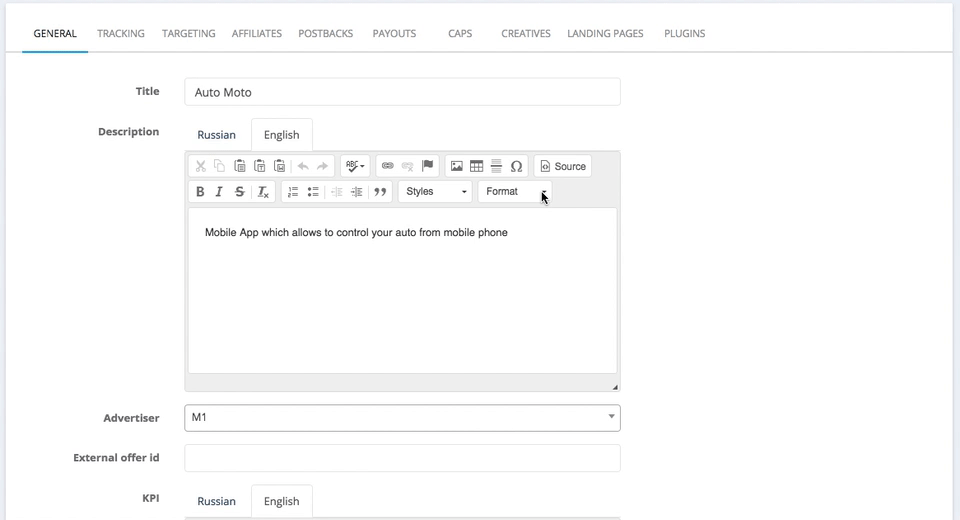Switch to the TRACKING tab
Viewport: 960px width, 520px height.
(121, 34)
